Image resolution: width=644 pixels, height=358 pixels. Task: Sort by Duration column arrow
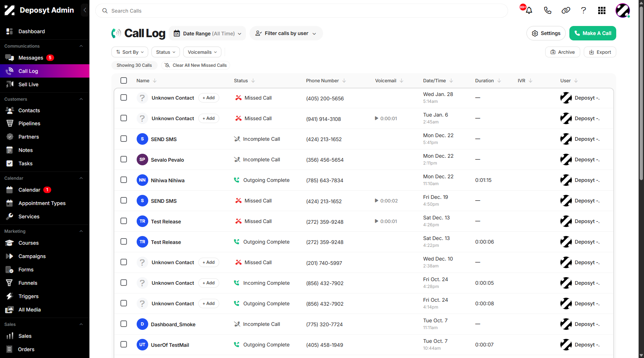499,80
